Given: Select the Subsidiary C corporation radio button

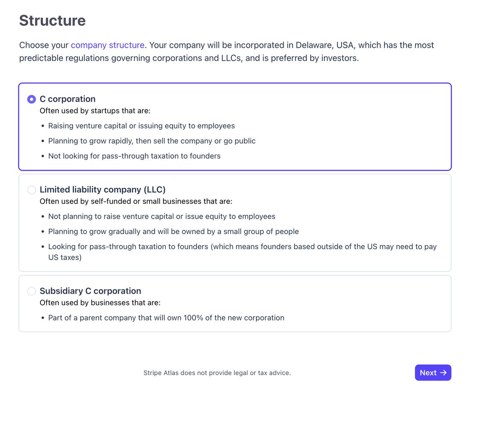Looking at the screenshot, I should (31, 291).
